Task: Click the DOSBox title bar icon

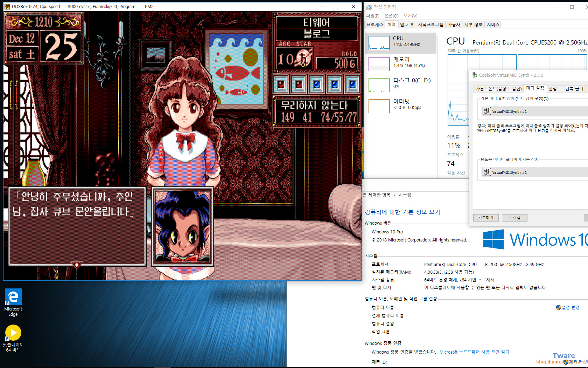Action: tap(7, 6)
